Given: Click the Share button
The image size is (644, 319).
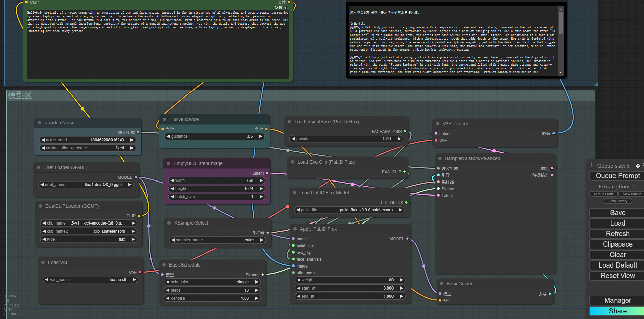Looking at the screenshot, I should pos(618,311).
